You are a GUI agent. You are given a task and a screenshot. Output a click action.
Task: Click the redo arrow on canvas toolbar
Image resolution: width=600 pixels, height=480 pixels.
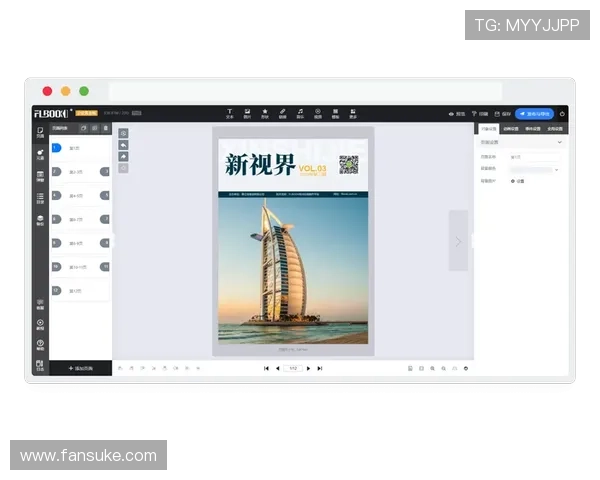(123, 157)
